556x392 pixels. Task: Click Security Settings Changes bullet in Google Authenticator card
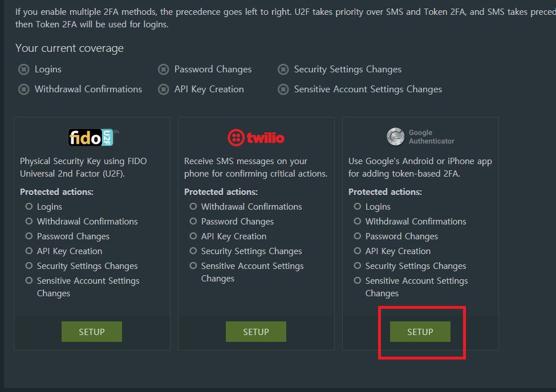click(358, 266)
